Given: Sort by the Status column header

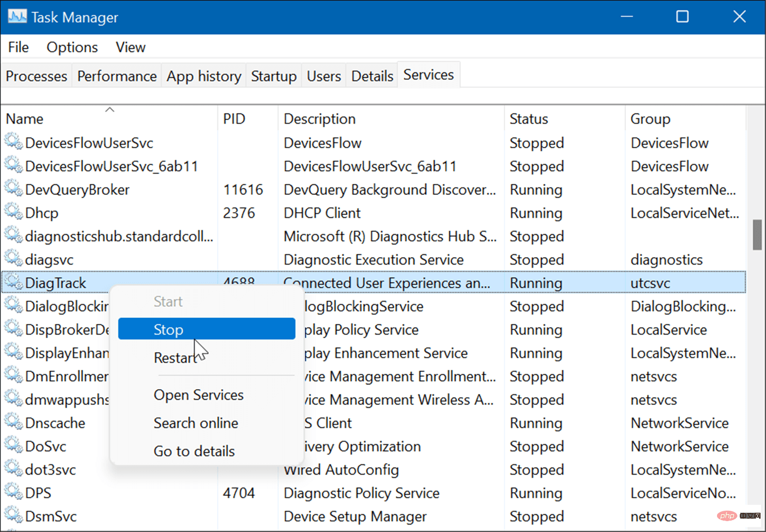Looking at the screenshot, I should point(564,119).
